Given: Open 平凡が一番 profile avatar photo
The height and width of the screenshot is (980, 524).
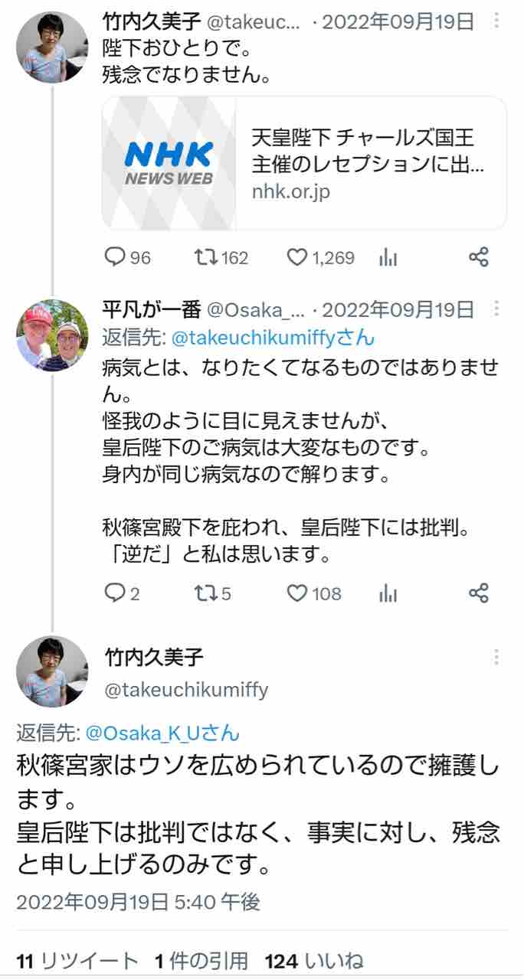Looking at the screenshot, I should (x=52, y=335).
